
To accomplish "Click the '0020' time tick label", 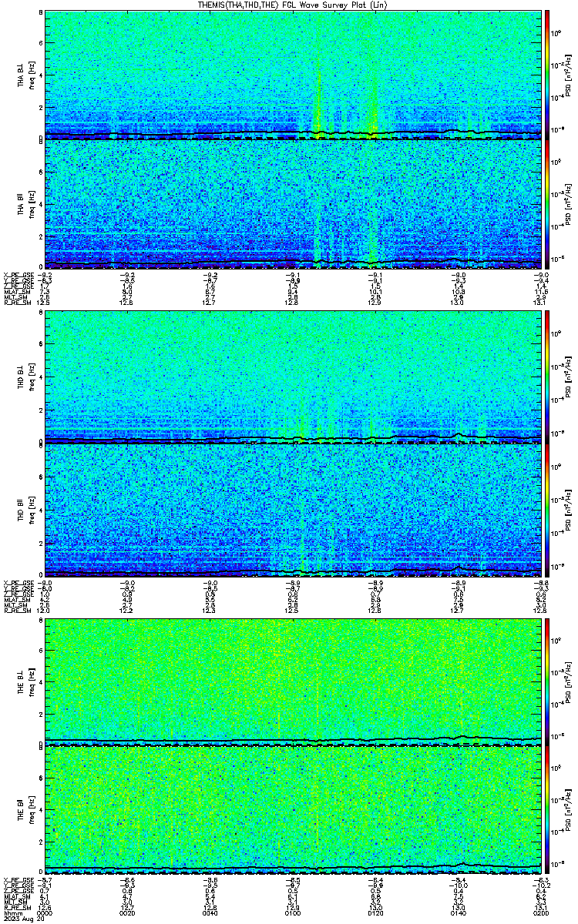I will pyautogui.click(x=127, y=913).
